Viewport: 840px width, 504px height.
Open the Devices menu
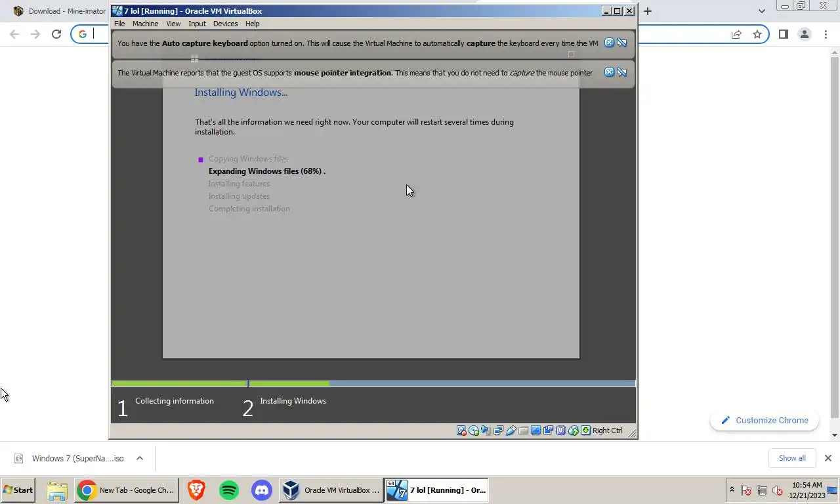[225, 24]
